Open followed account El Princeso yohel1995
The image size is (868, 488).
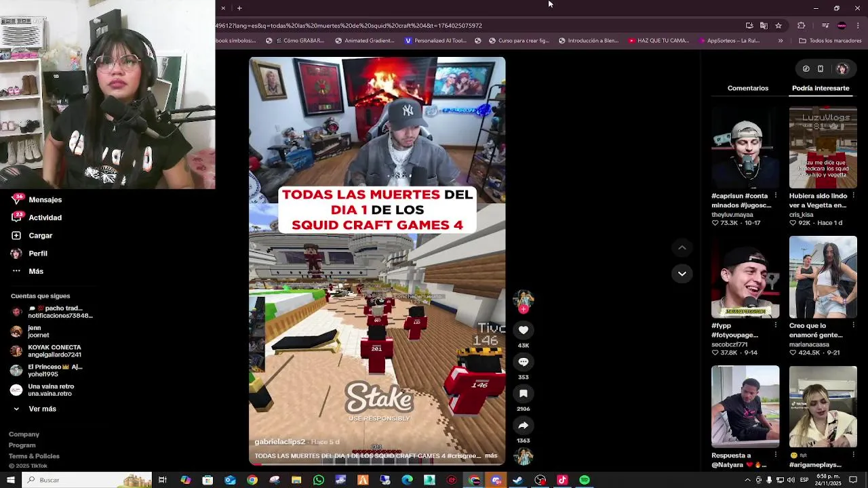47,371
